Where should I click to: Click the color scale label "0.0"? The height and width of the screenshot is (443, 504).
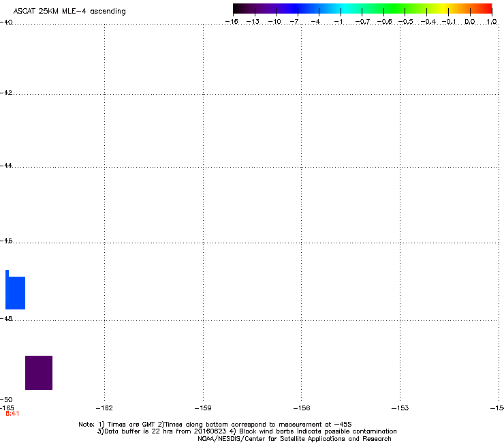point(470,22)
